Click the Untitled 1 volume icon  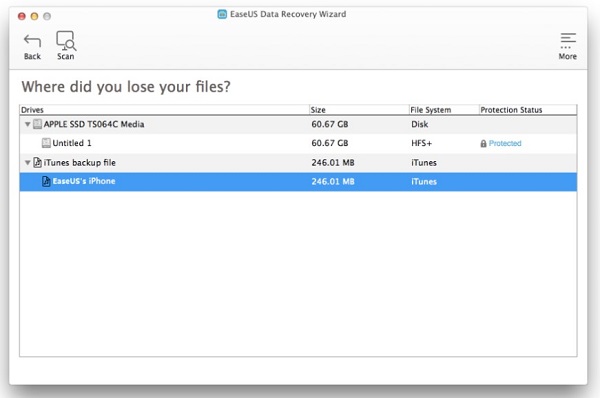[46, 143]
